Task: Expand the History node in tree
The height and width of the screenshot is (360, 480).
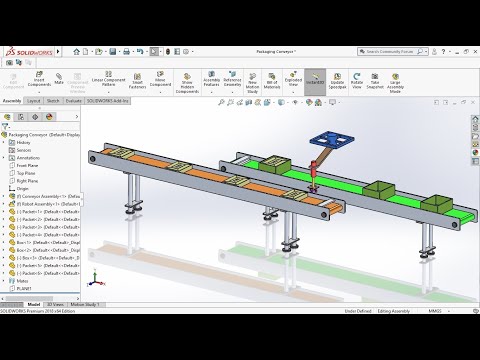Action: [x=4, y=142]
